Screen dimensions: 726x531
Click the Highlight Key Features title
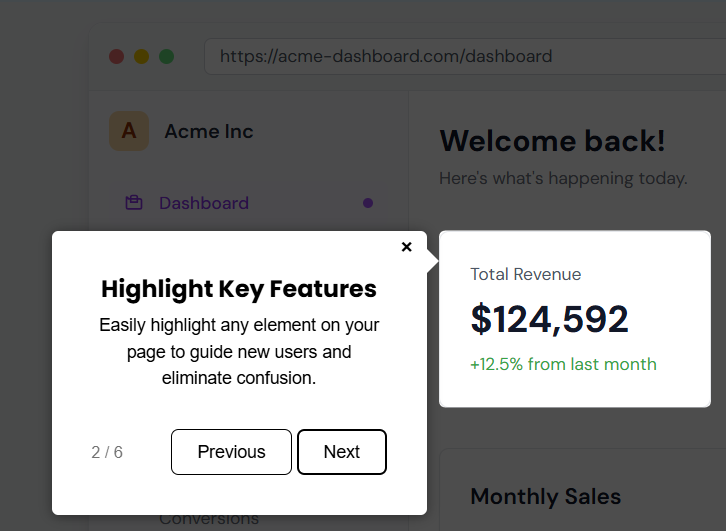239,289
